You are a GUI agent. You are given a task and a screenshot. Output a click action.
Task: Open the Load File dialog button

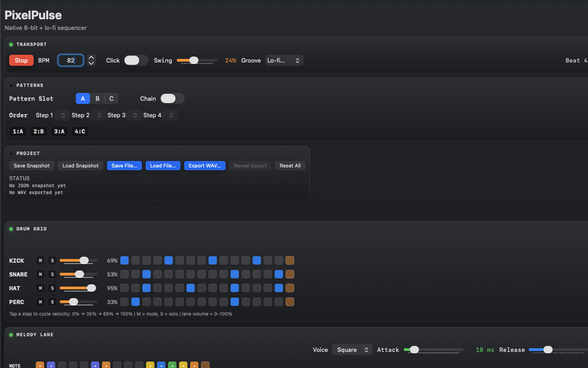(x=163, y=166)
